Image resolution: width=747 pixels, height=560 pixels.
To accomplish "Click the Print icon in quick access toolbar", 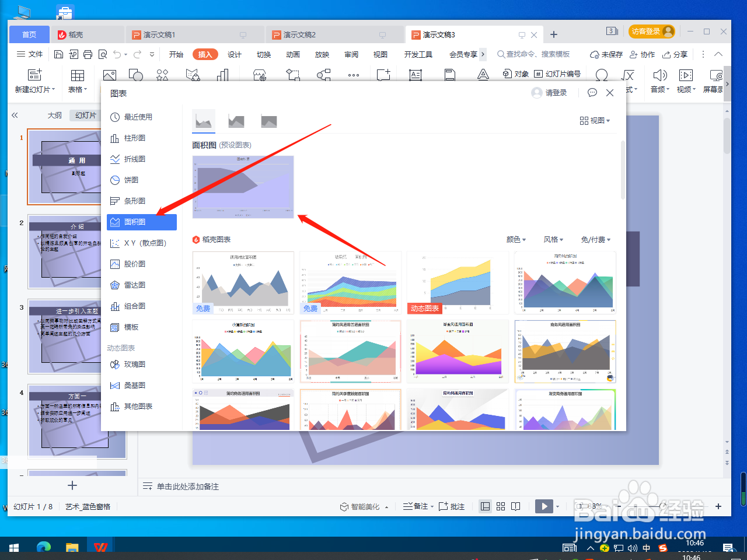I will (88, 54).
